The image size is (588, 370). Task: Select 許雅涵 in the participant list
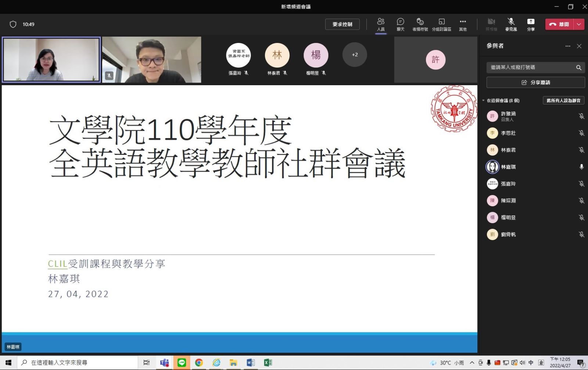click(508, 116)
